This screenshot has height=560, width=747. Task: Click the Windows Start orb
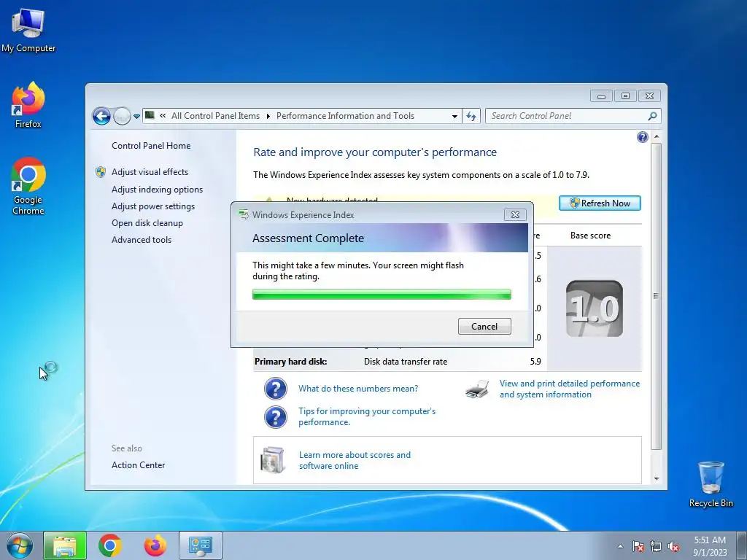click(x=20, y=545)
